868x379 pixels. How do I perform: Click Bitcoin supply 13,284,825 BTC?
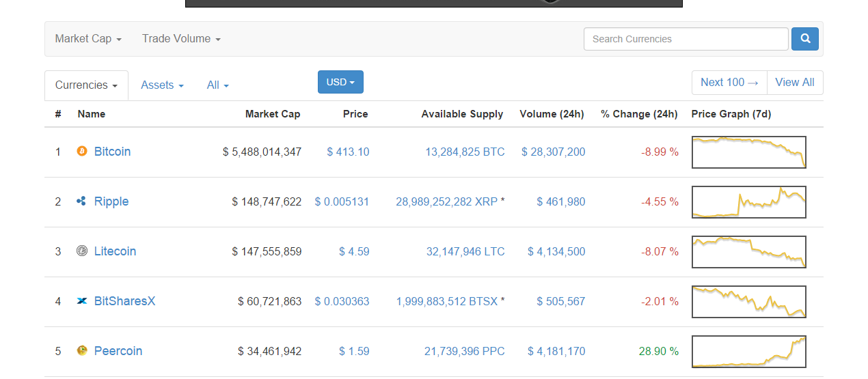(x=465, y=152)
